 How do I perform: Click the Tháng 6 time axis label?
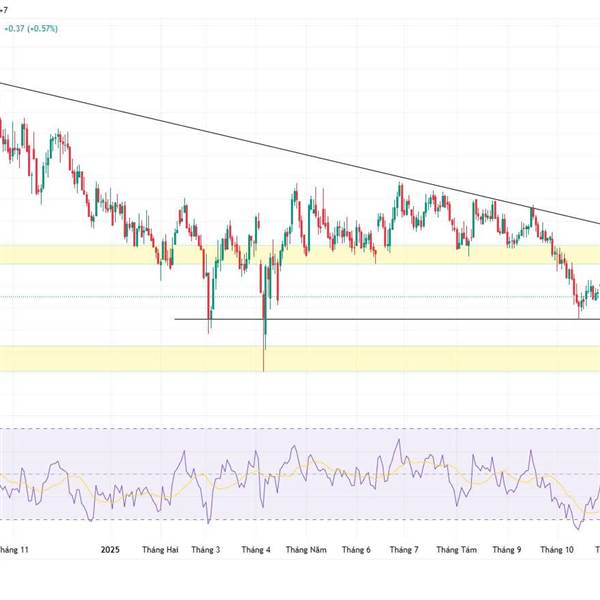[x=355, y=550]
